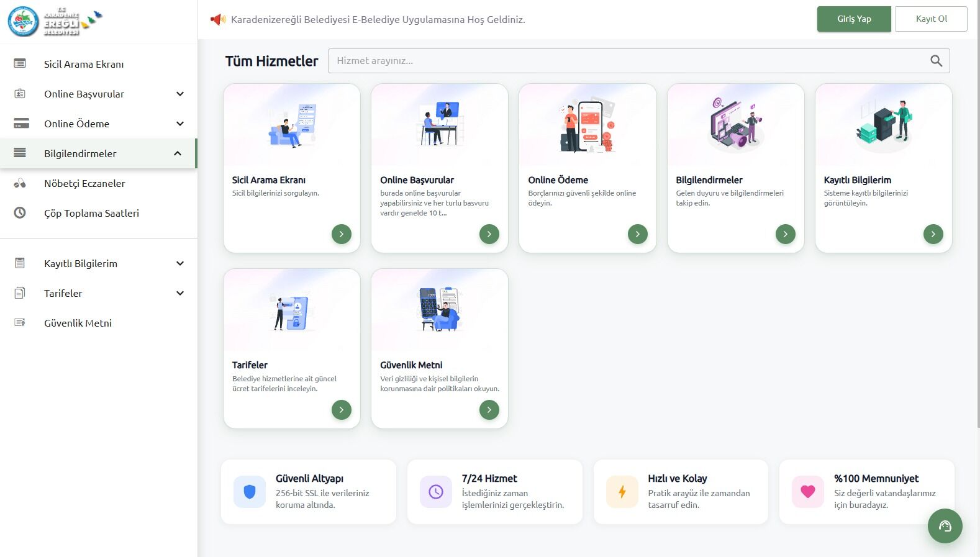The image size is (980, 557).
Task: Open the Tarifeler card arrow button
Action: [x=341, y=410]
